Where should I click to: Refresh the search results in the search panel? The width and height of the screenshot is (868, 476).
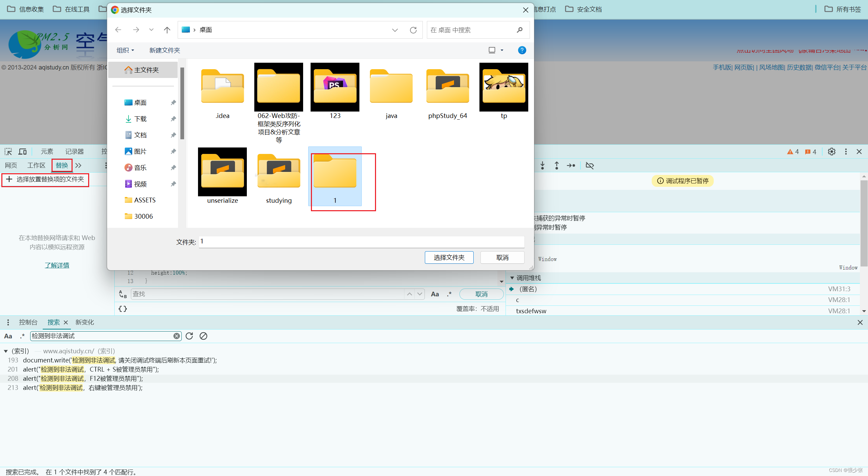tap(189, 336)
